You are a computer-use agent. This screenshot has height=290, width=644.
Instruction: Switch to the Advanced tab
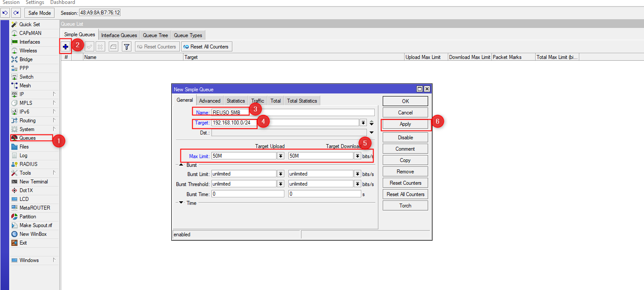(210, 101)
